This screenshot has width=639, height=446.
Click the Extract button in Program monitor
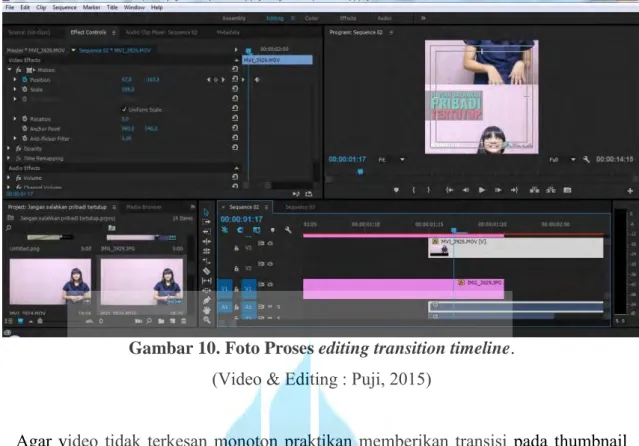(551, 190)
